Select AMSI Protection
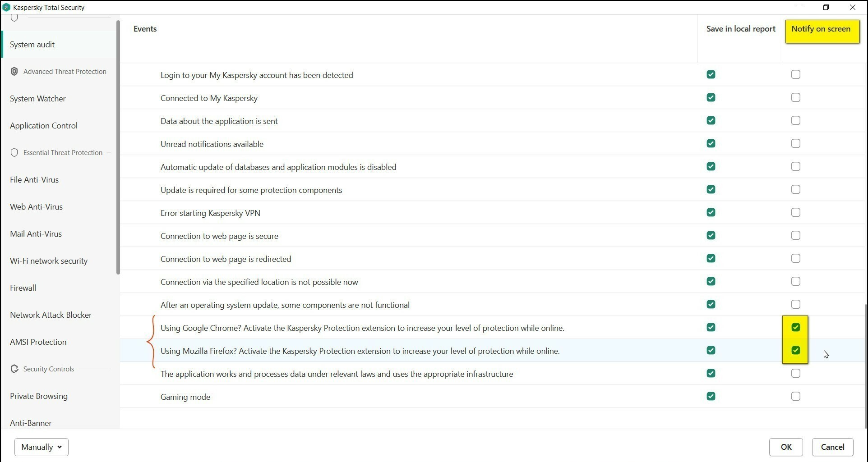The height and width of the screenshot is (462, 868). (x=59, y=342)
